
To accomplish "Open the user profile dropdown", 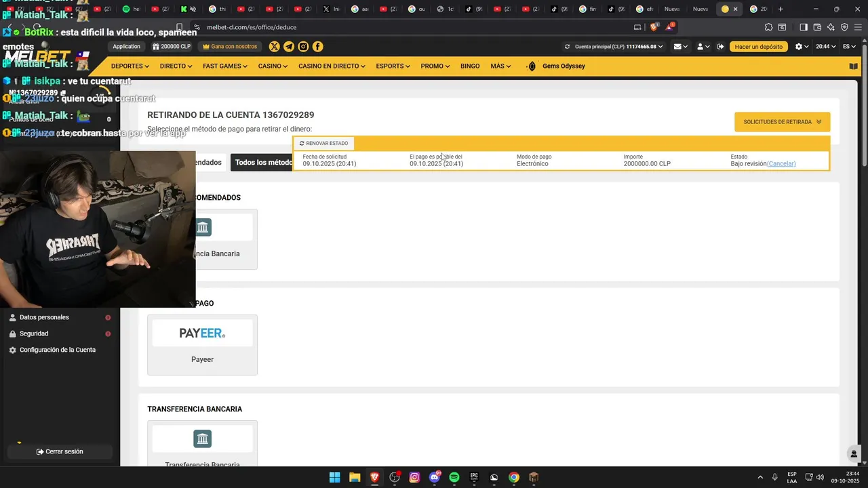I will click(x=703, y=47).
